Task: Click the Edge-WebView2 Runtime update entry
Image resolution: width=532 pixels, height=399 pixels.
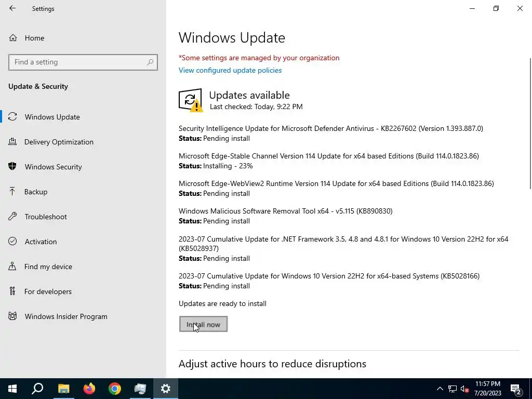Action: click(336, 183)
